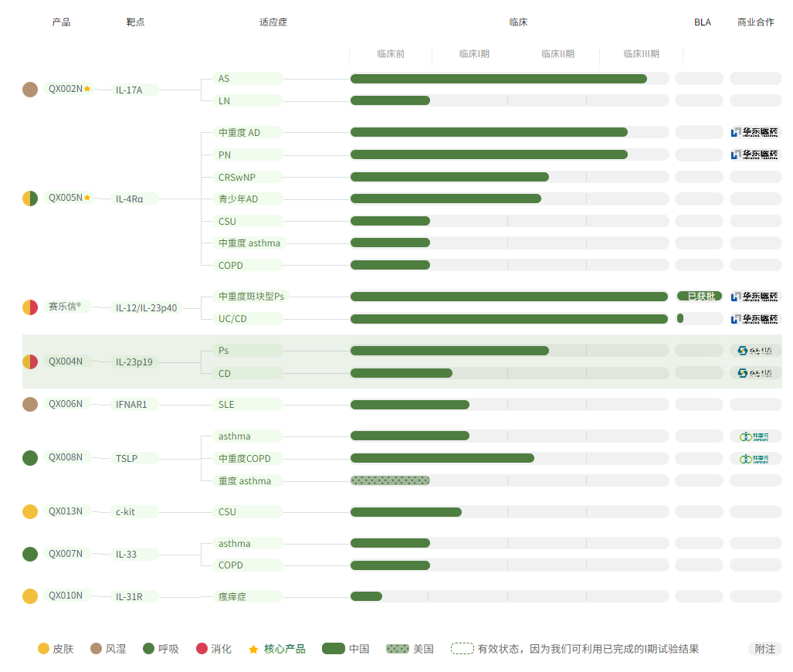
Task: Click the CRSwNP indication label
Action: click(x=247, y=177)
